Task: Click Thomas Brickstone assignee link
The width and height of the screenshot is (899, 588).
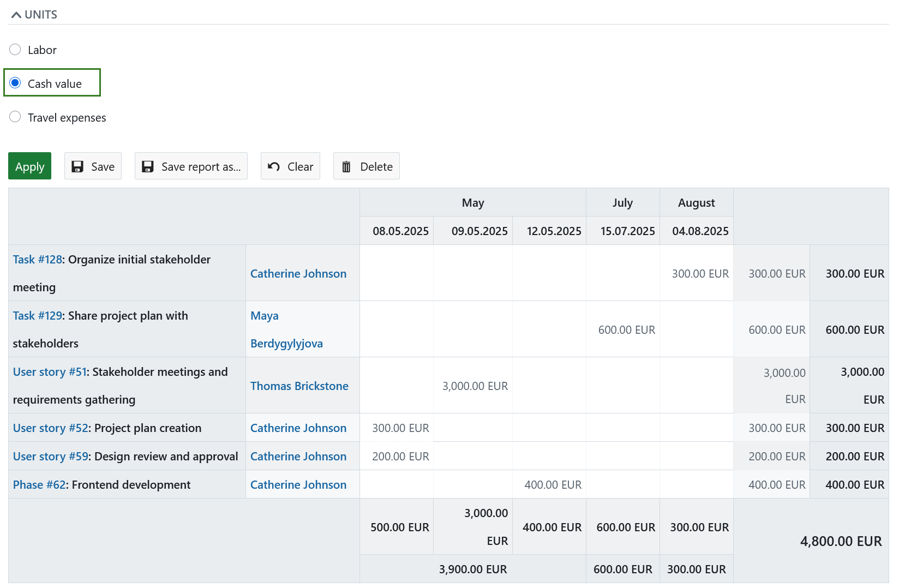Action: (x=299, y=386)
